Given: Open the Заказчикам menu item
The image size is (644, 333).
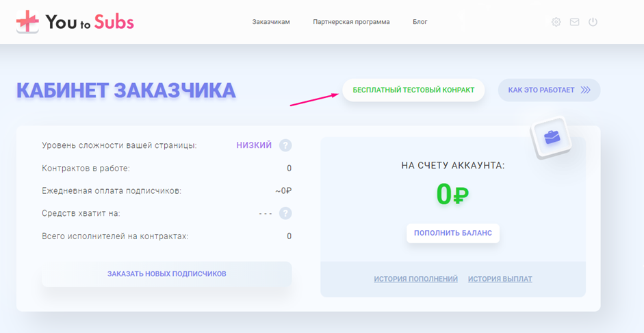Looking at the screenshot, I should (271, 22).
